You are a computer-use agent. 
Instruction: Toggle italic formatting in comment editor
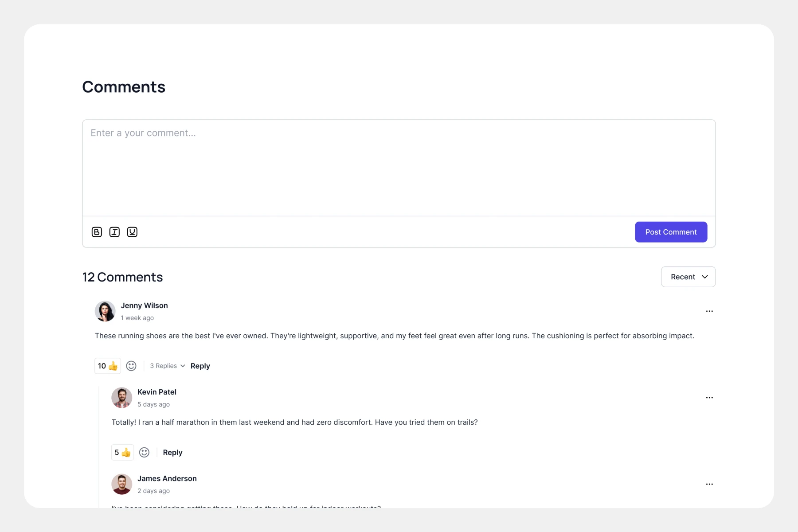coord(114,232)
